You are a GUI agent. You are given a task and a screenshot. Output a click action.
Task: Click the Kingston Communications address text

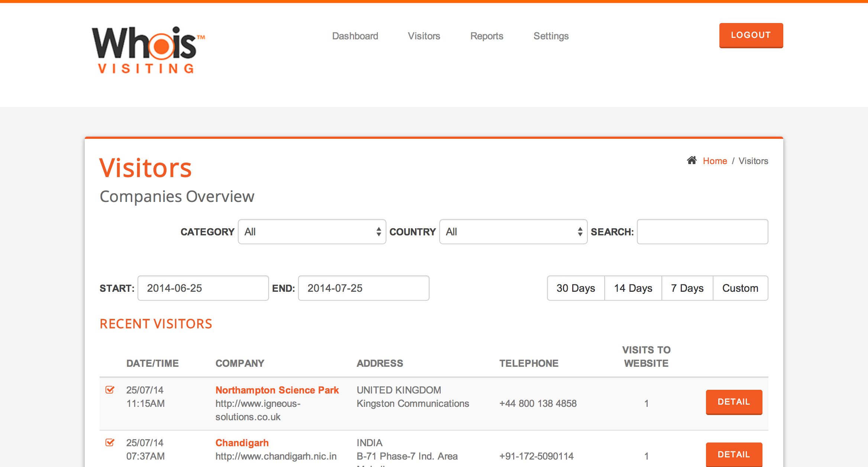tap(413, 404)
